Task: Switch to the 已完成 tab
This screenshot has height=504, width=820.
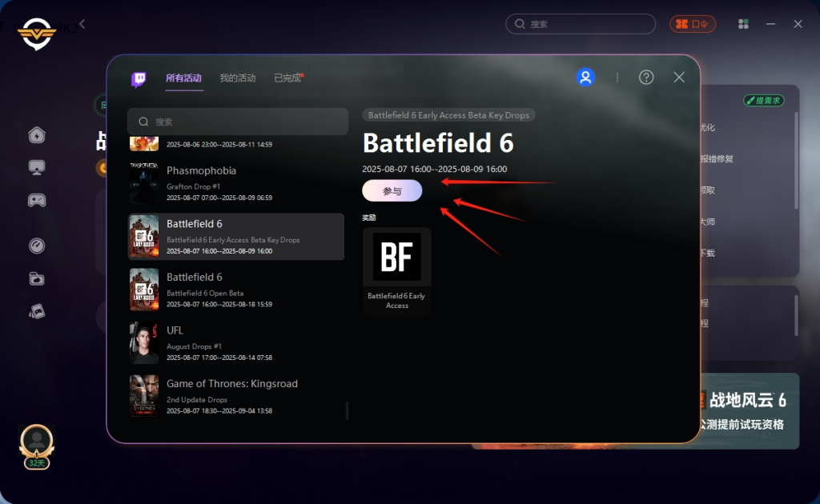Action: click(287, 78)
